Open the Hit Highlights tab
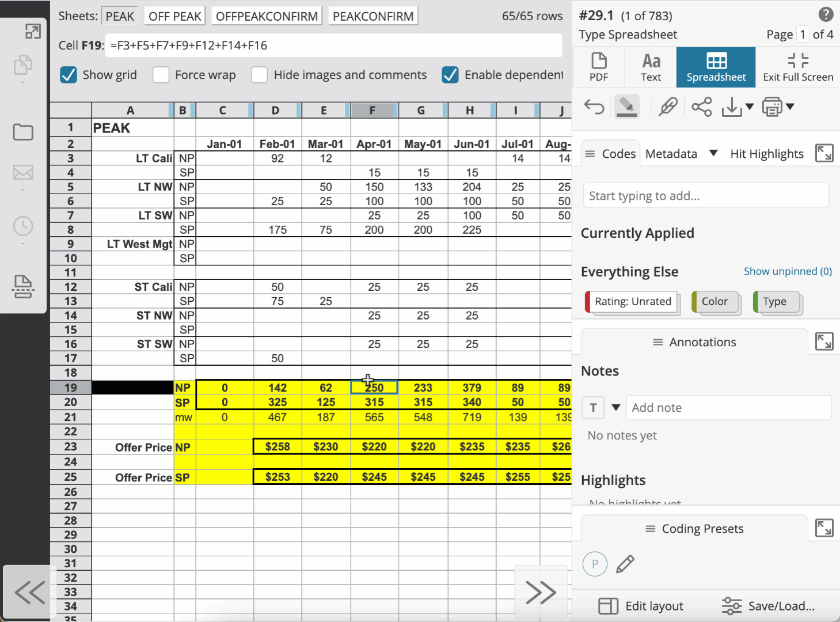The height and width of the screenshot is (622, 840). point(767,154)
